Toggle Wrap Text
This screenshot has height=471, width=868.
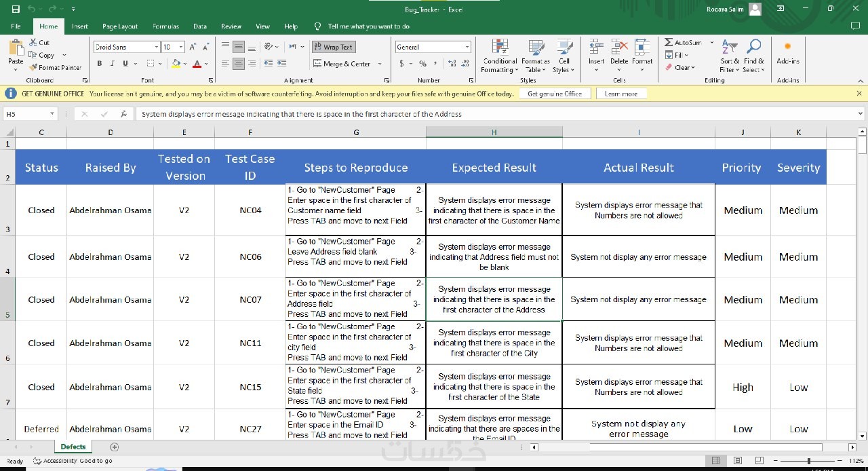coord(334,47)
